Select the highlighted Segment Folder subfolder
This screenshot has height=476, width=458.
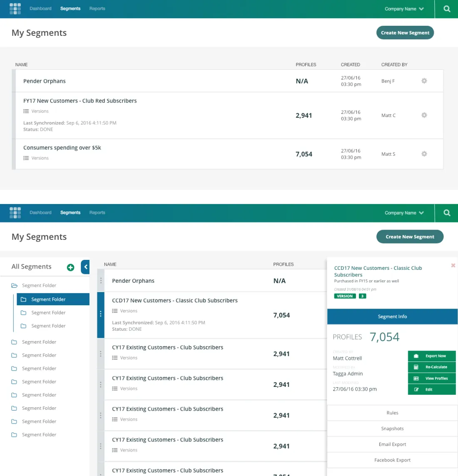click(x=53, y=299)
